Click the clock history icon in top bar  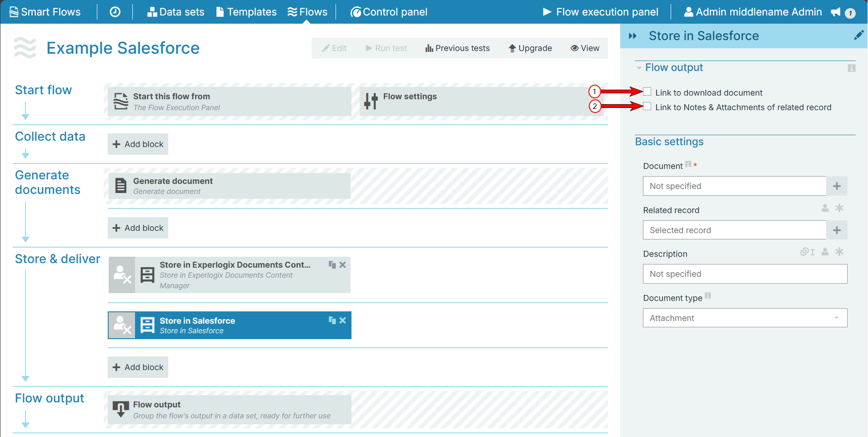tap(115, 12)
